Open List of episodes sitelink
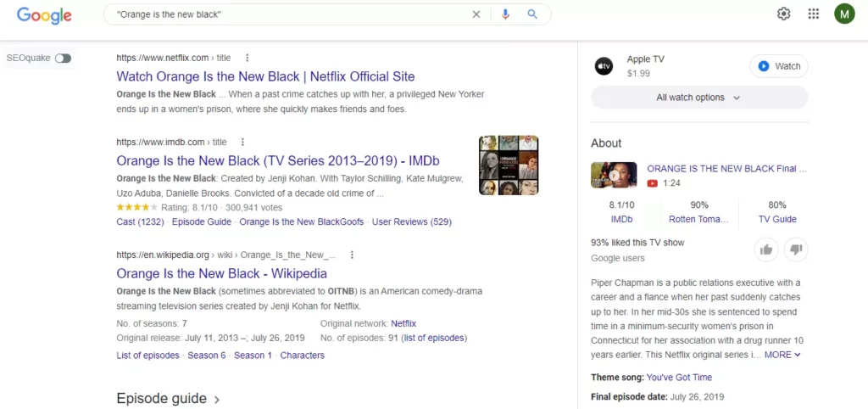 tap(147, 356)
